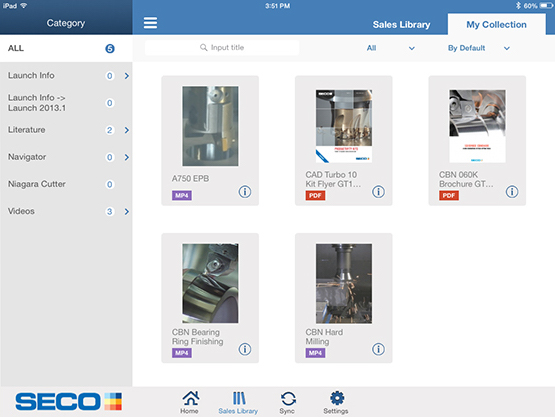This screenshot has height=417, width=555.
Task: Open Sales Library from bottom bar
Action: (238, 402)
